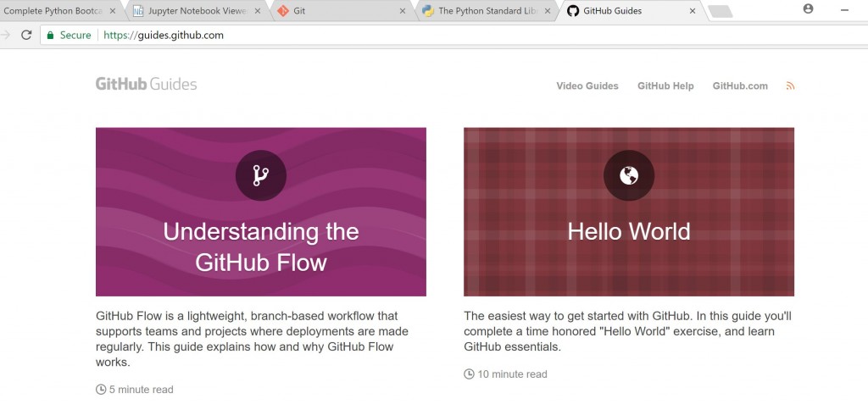Click the GitHub octocat favicon on active tab
The image size is (868, 404).
click(573, 11)
